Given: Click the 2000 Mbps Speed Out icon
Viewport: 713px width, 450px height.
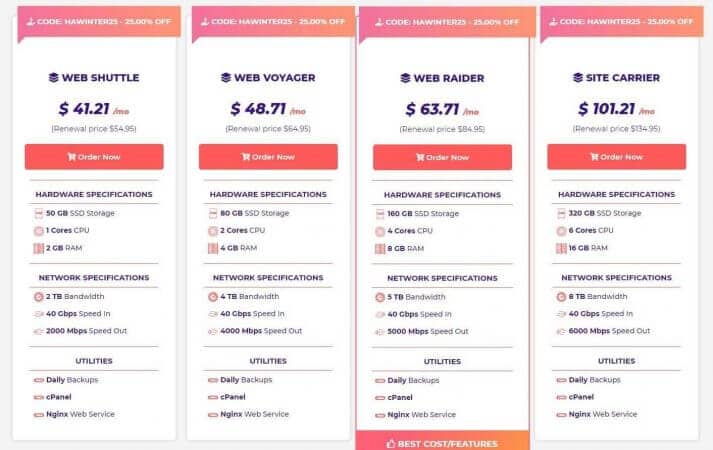Looking at the screenshot, I should [x=38, y=331].
